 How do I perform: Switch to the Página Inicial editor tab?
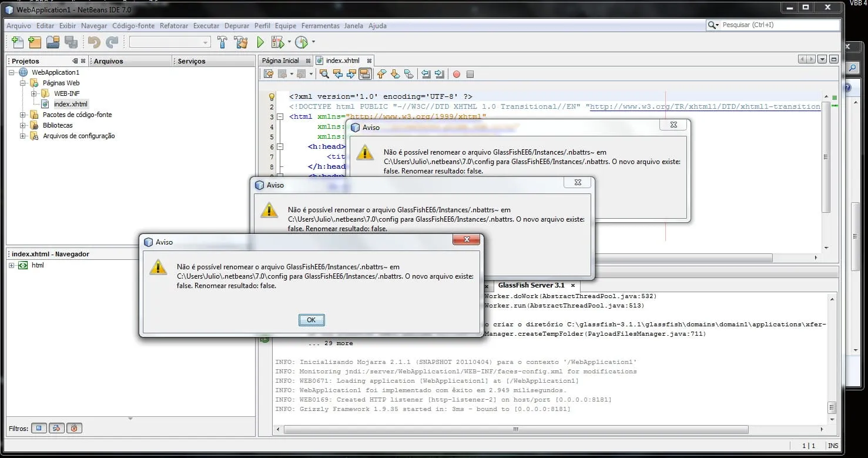coord(280,61)
